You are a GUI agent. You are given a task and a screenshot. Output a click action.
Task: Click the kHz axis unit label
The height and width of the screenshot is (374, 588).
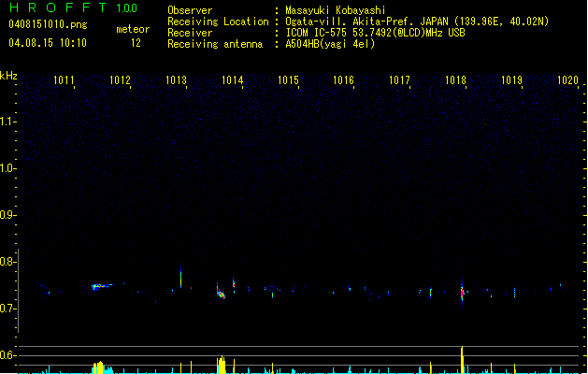coord(8,76)
